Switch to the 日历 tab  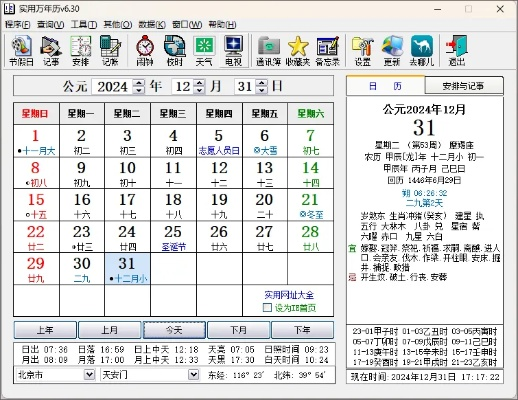click(385, 86)
